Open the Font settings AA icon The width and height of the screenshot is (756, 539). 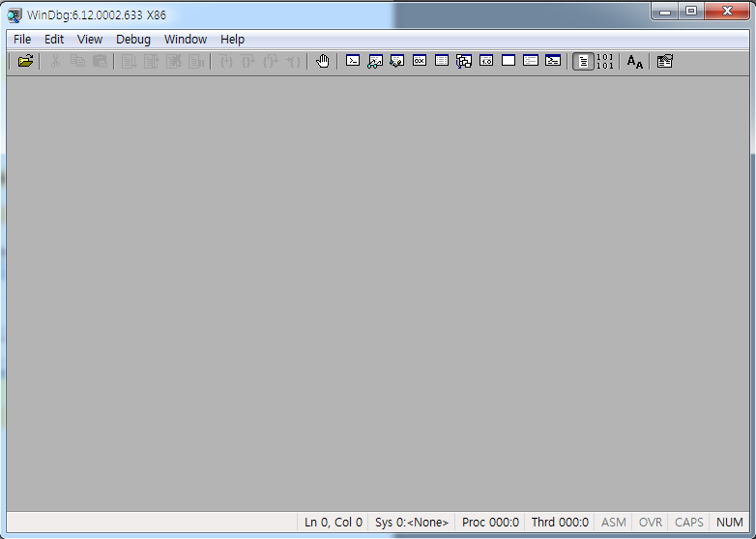(634, 62)
